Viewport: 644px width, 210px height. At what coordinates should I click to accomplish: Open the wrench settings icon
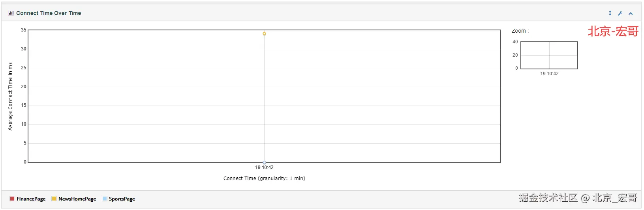[x=620, y=13]
